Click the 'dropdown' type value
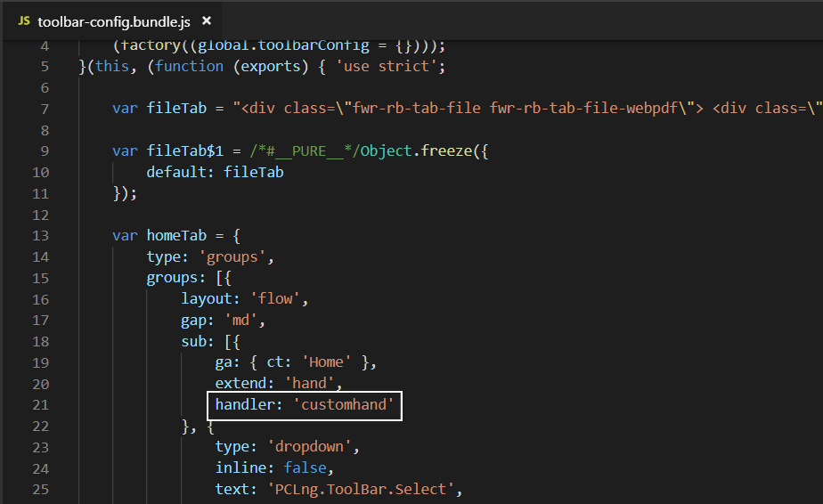This screenshot has height=504, width=823. tap(309, 447)
